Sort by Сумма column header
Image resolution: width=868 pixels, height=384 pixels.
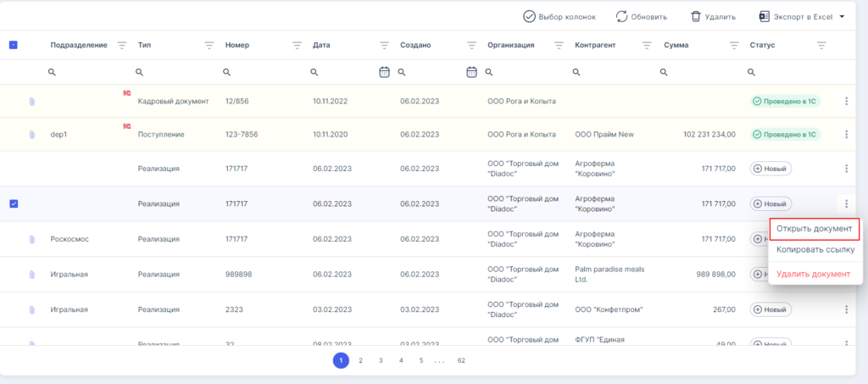pos(676,46)
